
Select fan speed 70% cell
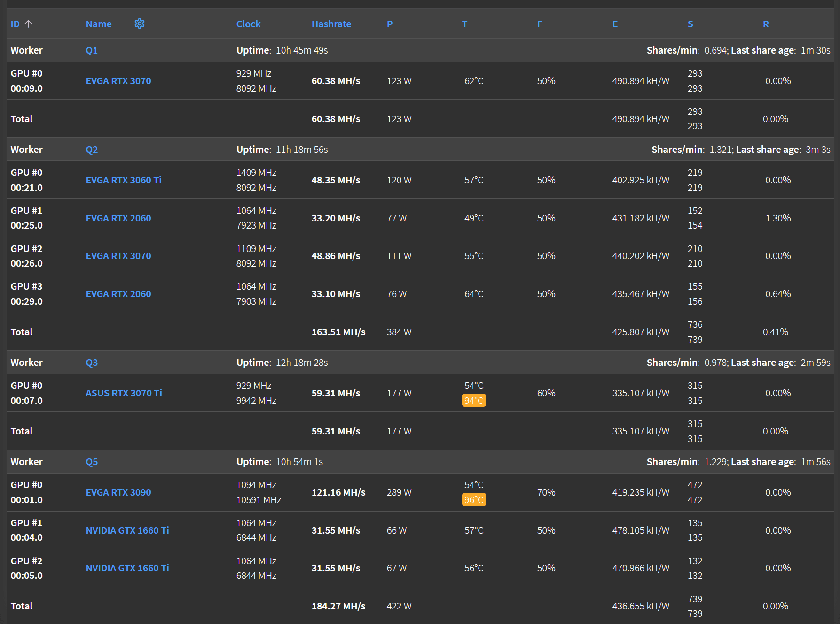pos(546,492)
